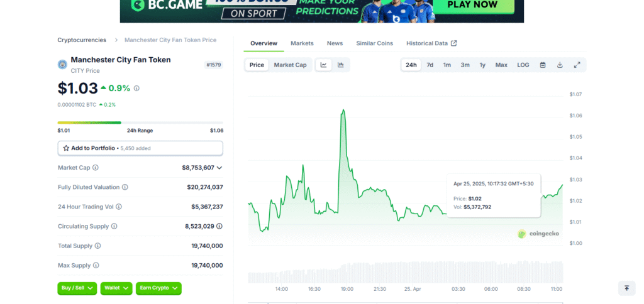The width and height of the screenshot is (644, 304).
Task: Switch to the Markets tab
Action: pyautogui.click(x=302, y=43)
